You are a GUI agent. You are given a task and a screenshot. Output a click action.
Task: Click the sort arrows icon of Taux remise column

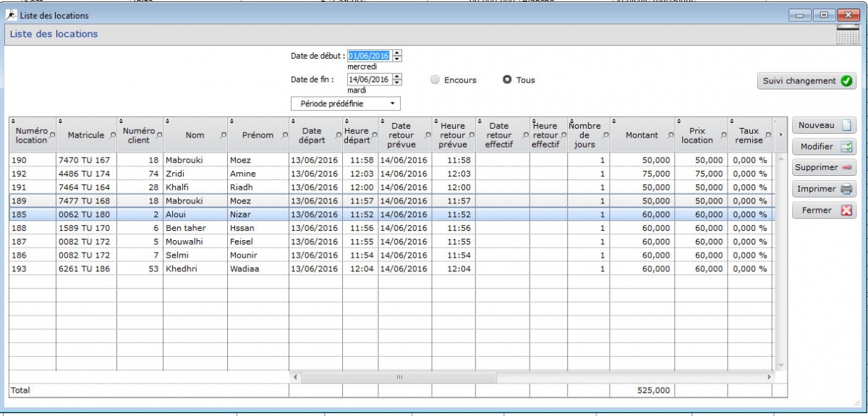pyautogui.click(x=731, y=121)
